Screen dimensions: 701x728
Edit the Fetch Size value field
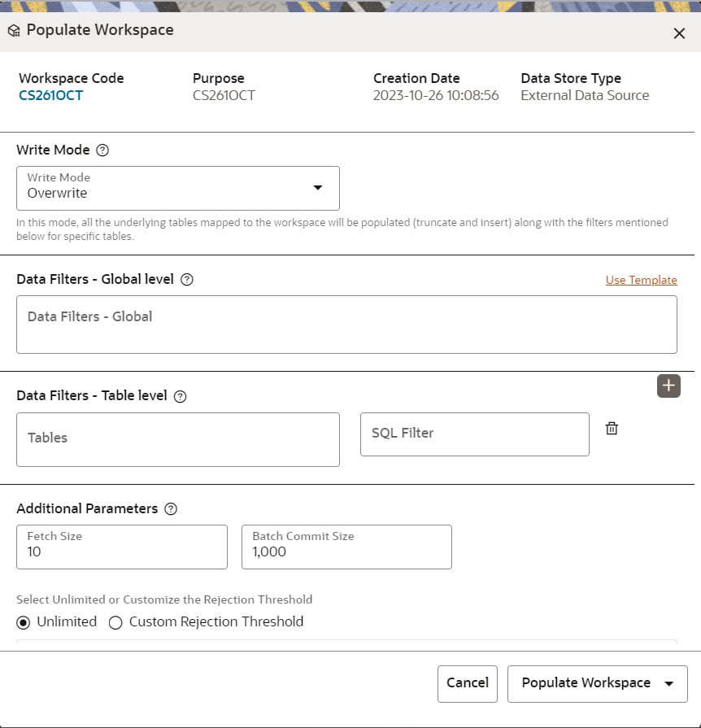(121, 551)
